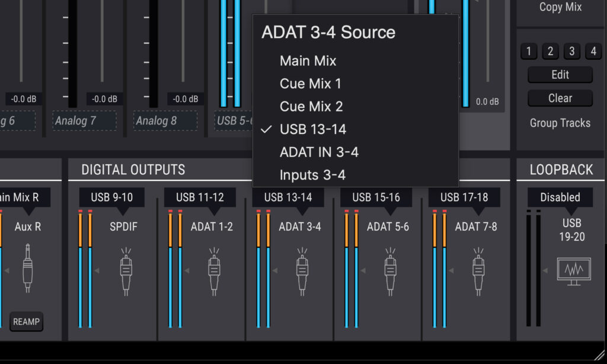Click the SPDIF optical connector icon
The height and width of the screenshot is (364, 607).
click(126, 272)
